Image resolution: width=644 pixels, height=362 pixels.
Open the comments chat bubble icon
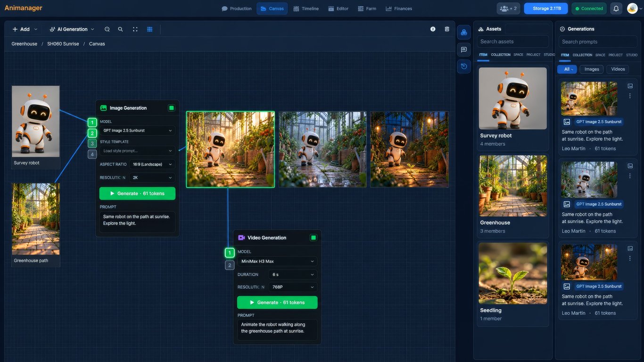(x=464, y=49)
